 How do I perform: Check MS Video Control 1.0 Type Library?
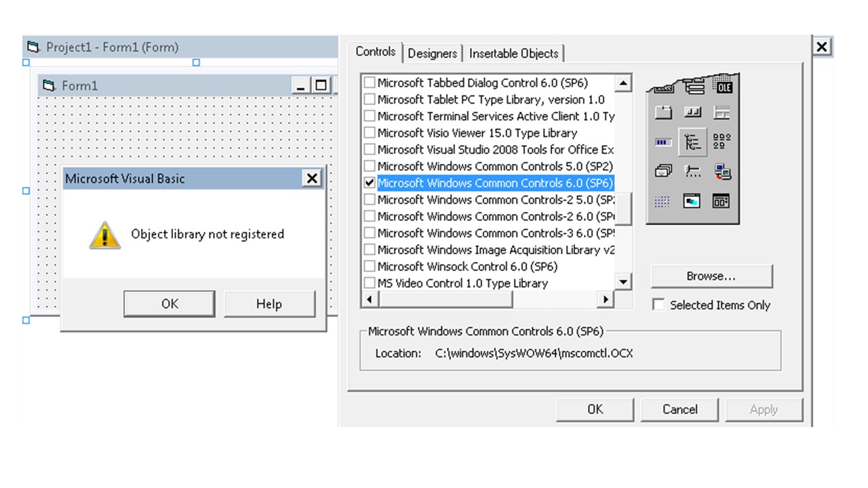pos(370,283)
